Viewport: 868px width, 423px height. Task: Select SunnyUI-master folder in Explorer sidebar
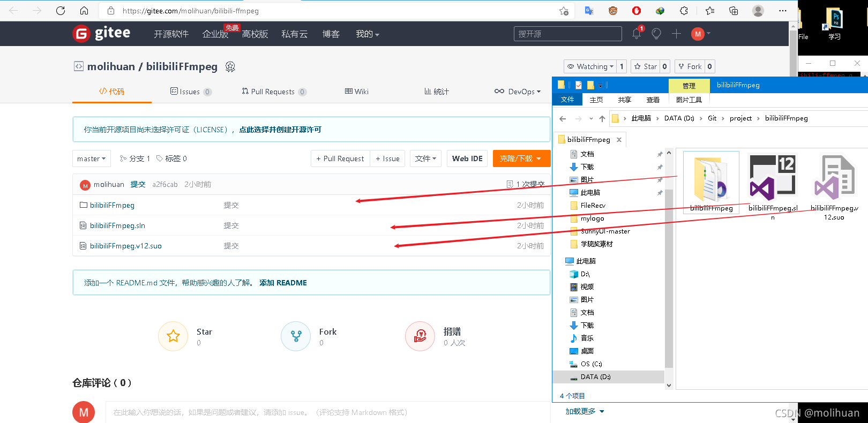point(605,231)
